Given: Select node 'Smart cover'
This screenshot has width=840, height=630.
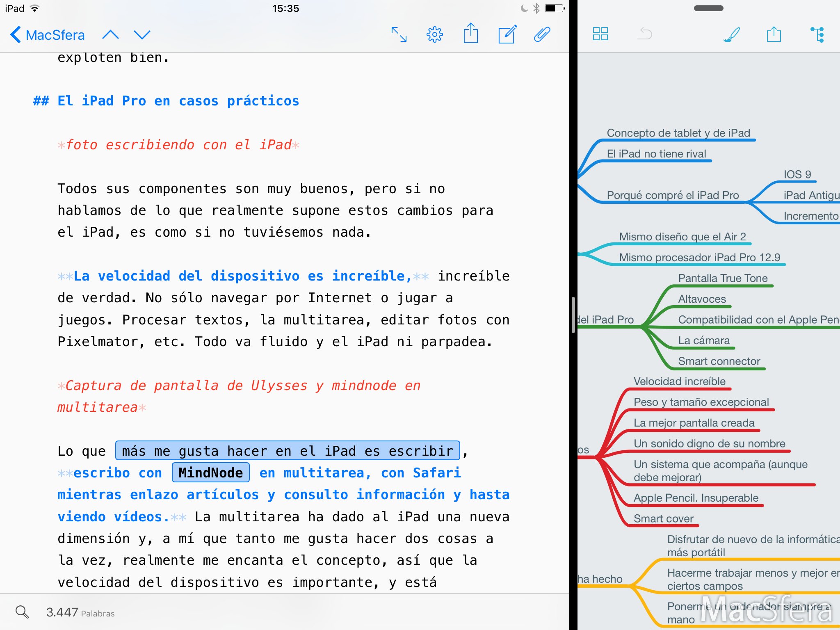Looking at the screenshot, I should pyautogui.click(x=663, y=519).
